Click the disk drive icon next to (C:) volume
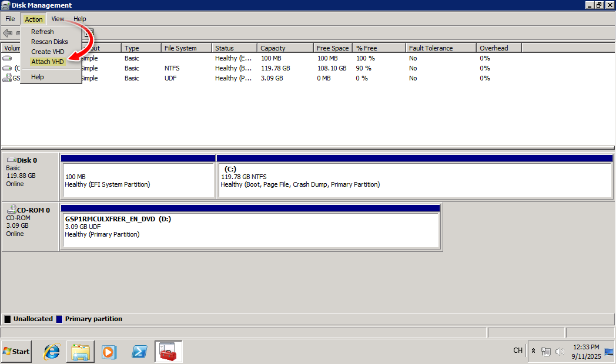This screenshot has height=364, width=616. [x=6, y=68]
